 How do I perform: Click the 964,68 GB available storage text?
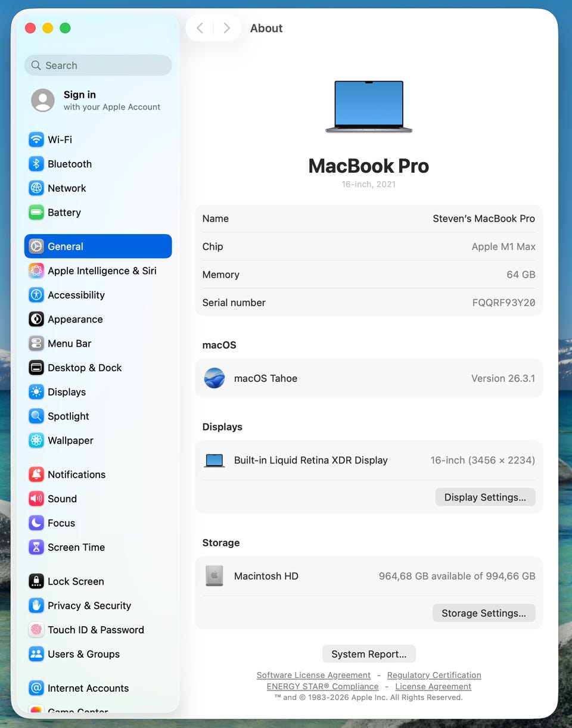click(457, 576)
